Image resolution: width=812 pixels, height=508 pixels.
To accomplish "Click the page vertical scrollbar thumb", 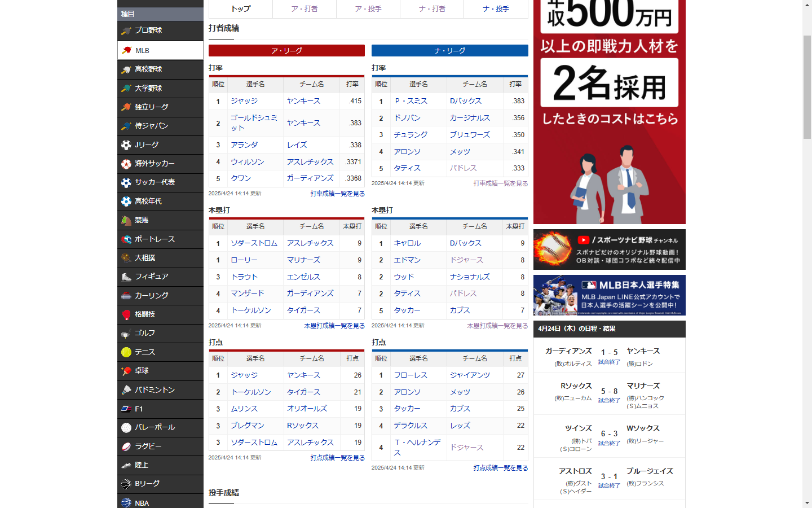I will [807, 87].
